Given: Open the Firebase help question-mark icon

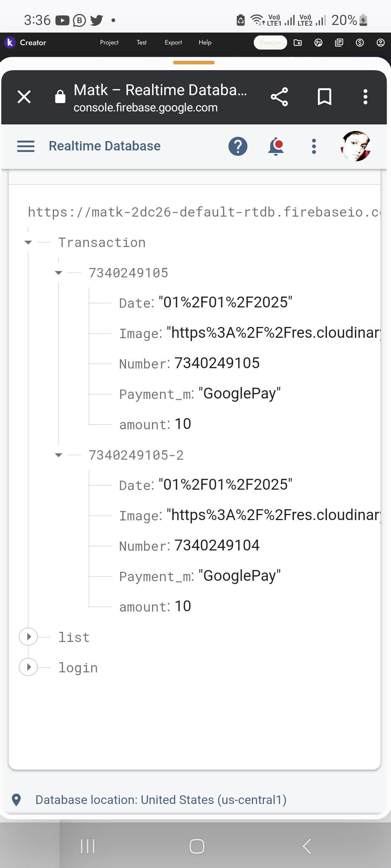Looking at the screenshot, I should pos(238,146).
